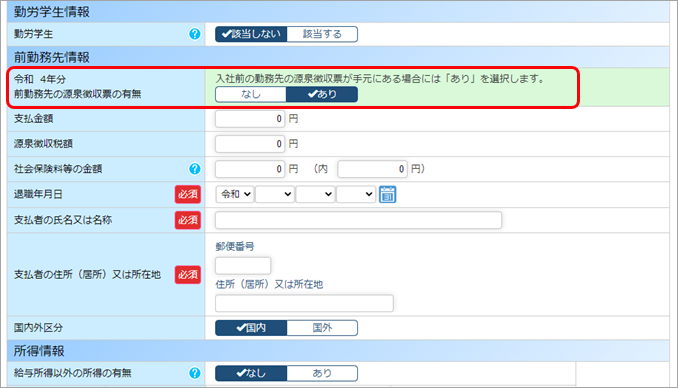Select 国外 for 国内外区分

click(x=322, y=328)
